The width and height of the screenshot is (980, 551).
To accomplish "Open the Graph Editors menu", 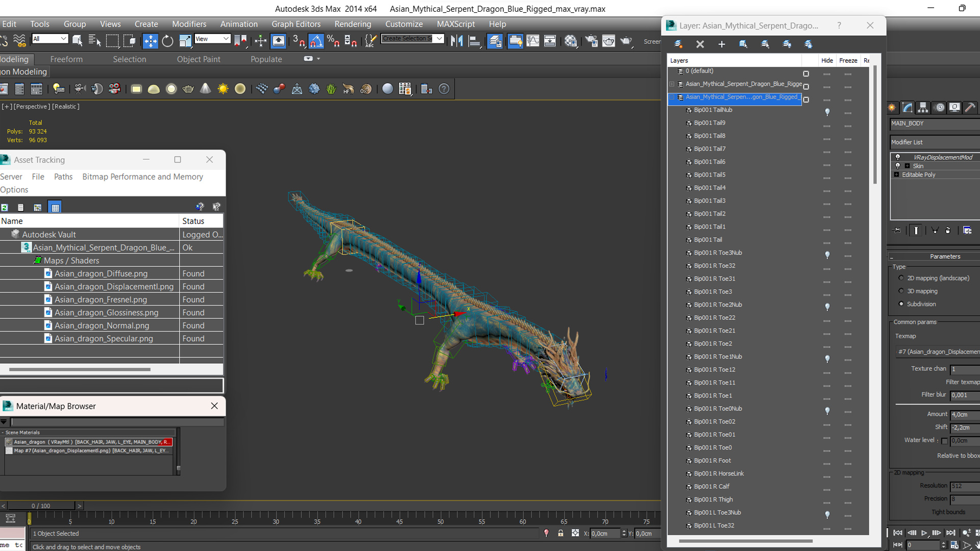I will [x=296, y=24].
